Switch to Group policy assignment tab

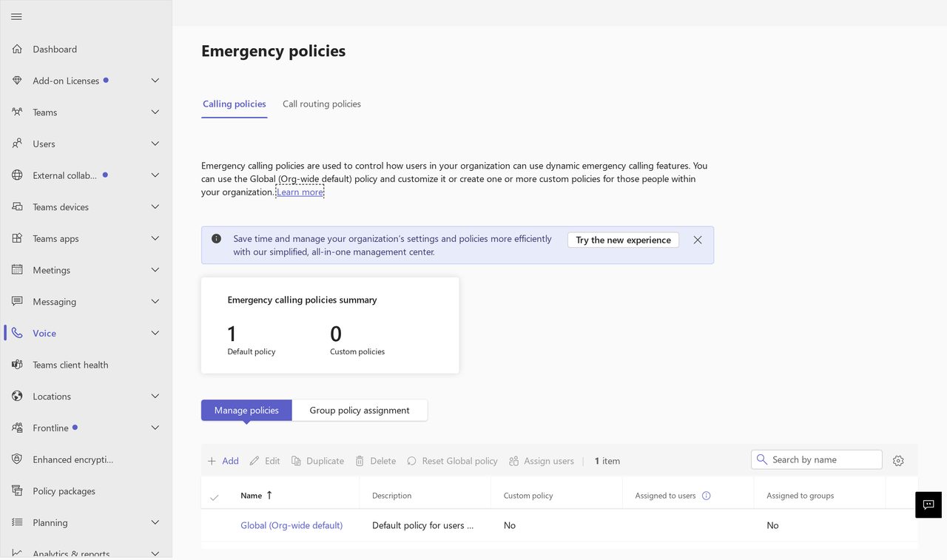tap(360, 410)
